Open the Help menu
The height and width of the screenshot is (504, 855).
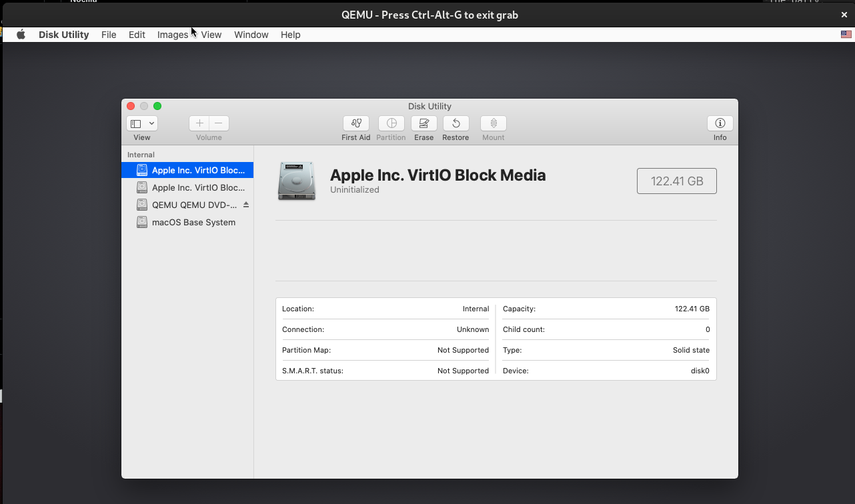tap(291, 35)
